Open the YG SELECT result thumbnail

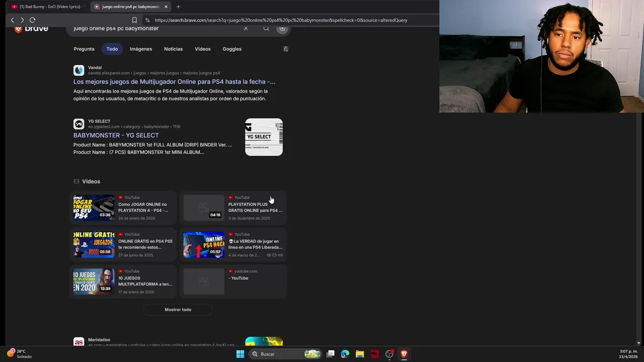click(264, 137)
